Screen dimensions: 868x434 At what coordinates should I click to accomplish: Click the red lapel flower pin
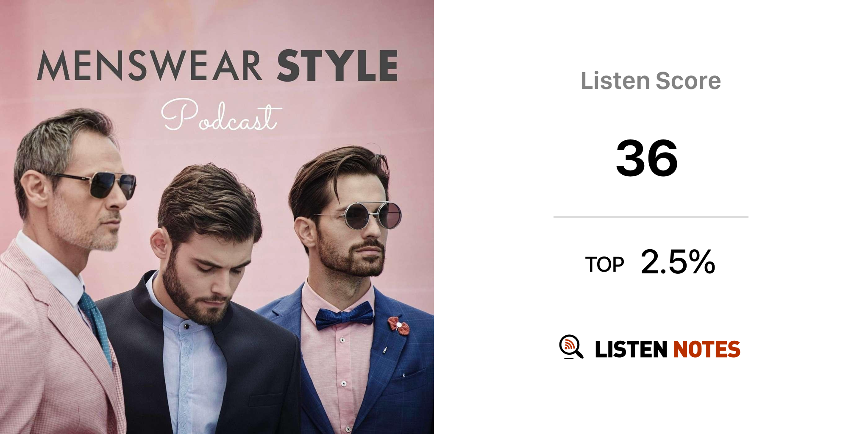click(x=398, y=325)
